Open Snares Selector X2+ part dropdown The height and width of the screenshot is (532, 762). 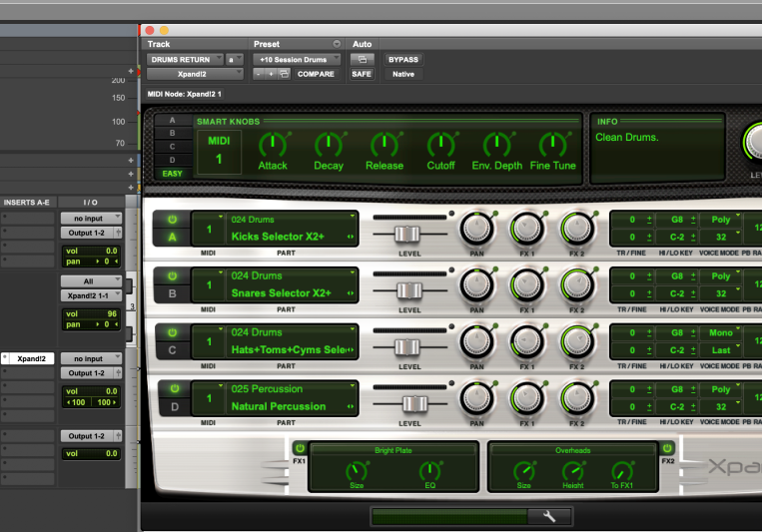292,293
